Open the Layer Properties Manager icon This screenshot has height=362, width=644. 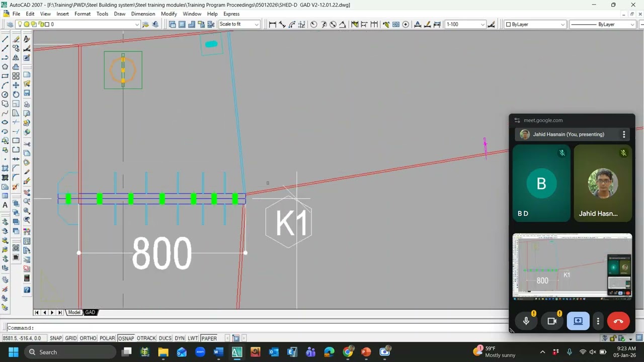coord(10,24)
